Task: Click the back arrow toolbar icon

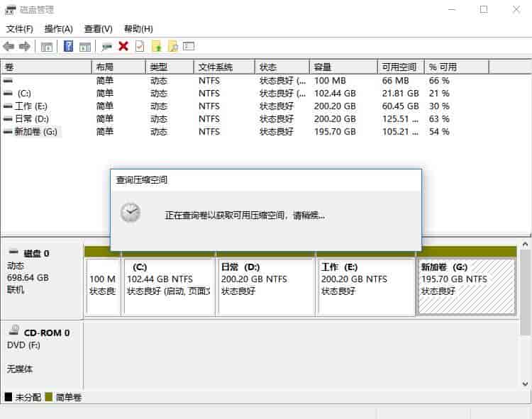Action: click(x=9, y=47)
